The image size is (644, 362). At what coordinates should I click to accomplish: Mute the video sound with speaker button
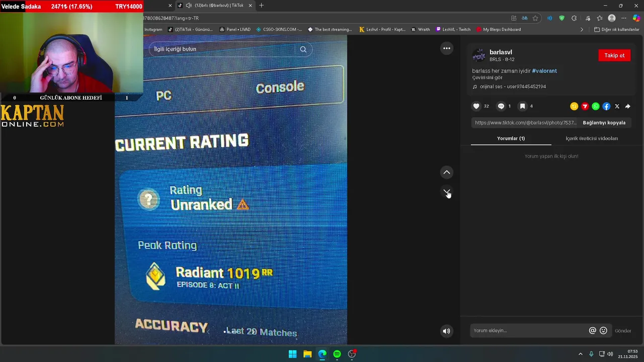click(x=446, y=331)
